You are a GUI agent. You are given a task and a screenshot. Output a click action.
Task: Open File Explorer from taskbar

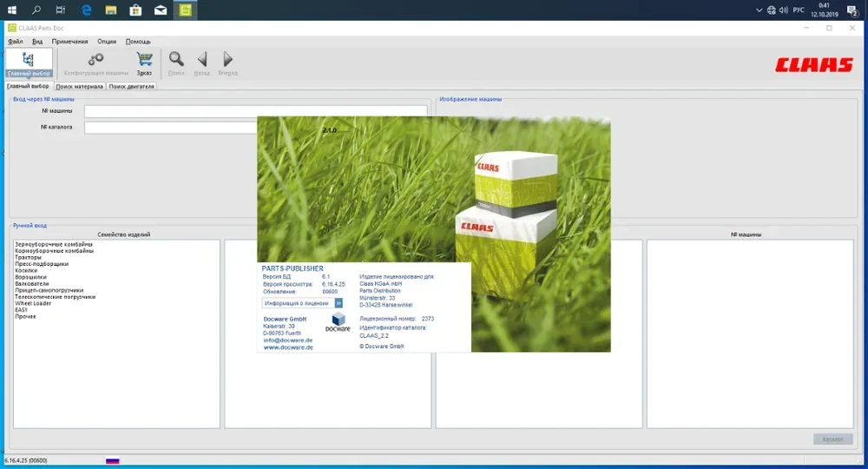click(x=111, y=10)
